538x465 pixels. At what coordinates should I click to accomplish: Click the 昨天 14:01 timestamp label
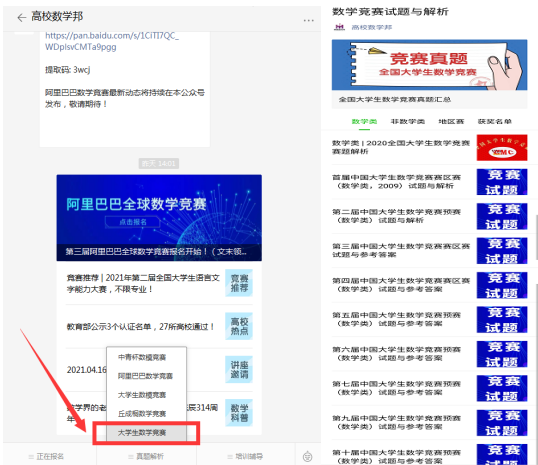(159, 164)
